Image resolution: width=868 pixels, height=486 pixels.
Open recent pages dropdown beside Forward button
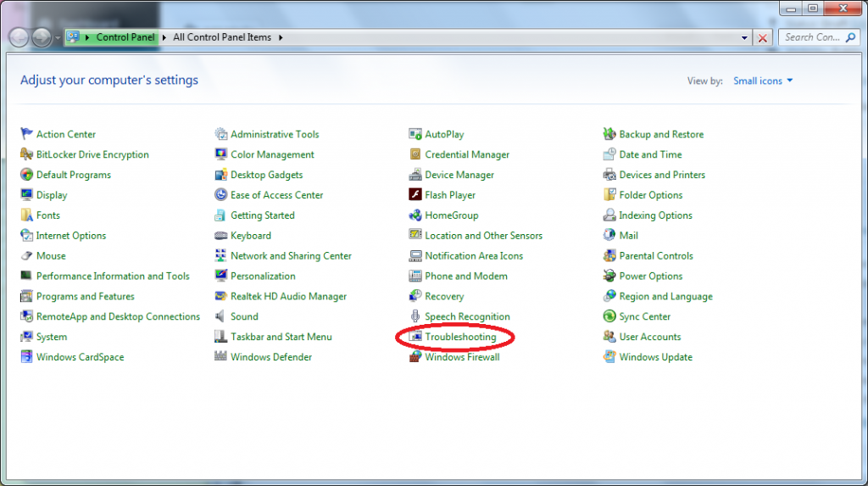click(58, 38)
